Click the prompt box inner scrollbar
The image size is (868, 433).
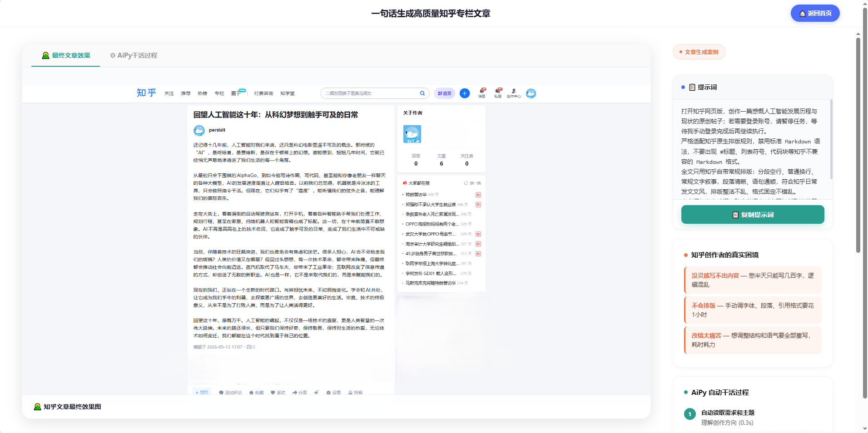(x=831, y=140)
